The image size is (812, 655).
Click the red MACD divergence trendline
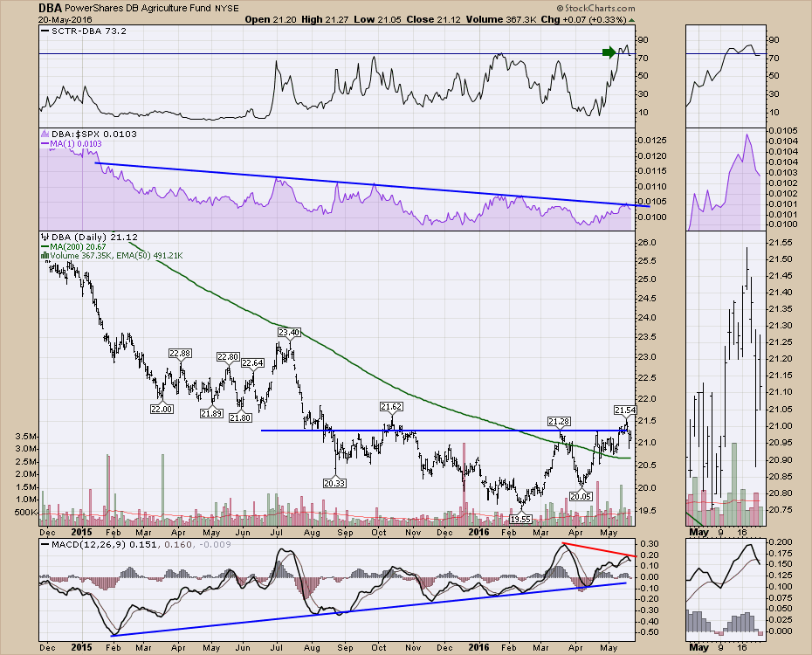[599, 549]
